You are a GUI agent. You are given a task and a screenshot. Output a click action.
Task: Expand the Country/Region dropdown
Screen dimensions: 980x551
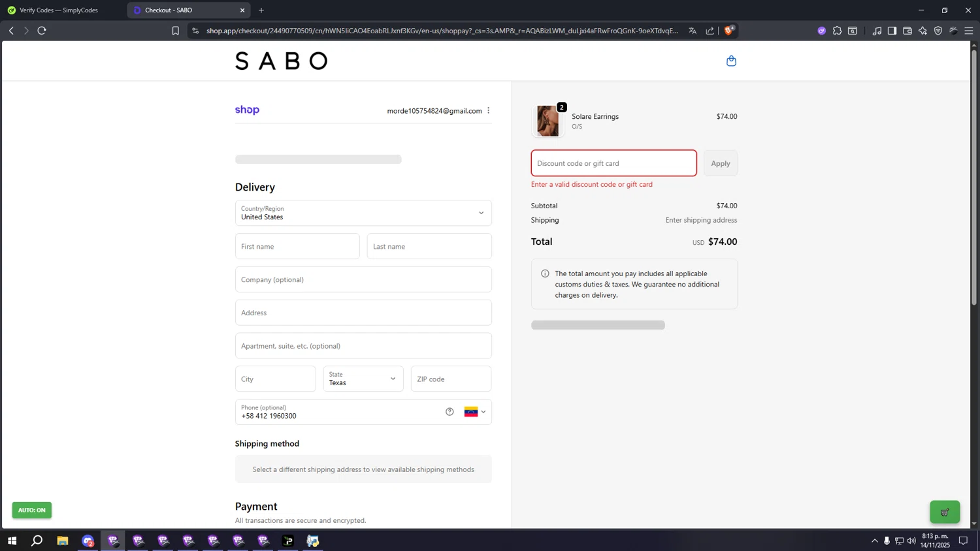[363, 213]
